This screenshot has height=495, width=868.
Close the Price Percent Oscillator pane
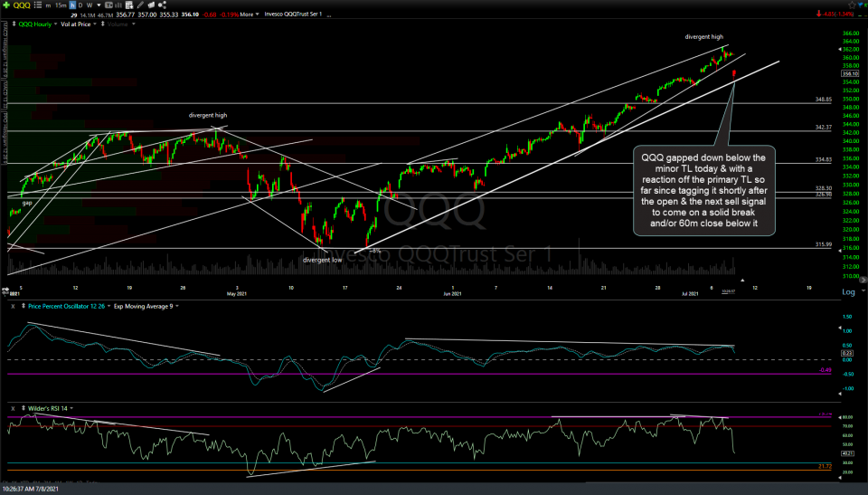(x=13, y=306)
